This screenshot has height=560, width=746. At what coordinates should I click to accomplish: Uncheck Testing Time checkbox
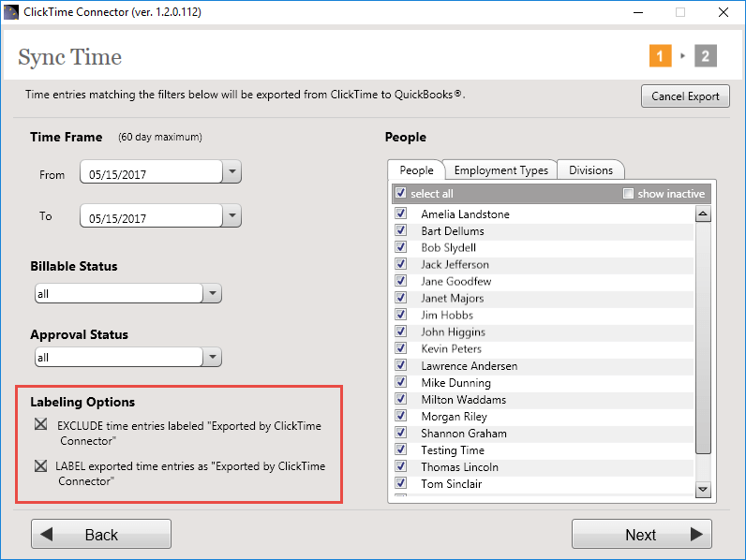click(x=400, y=449)
